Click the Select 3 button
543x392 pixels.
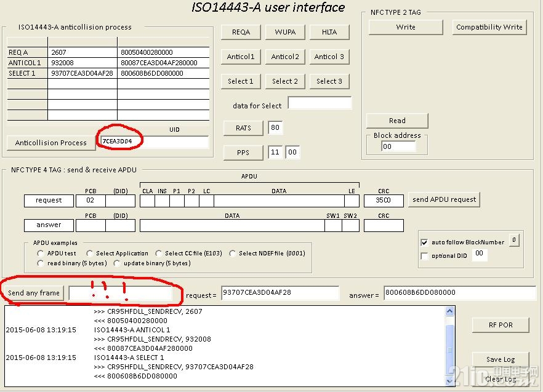[x=329, y=81]
